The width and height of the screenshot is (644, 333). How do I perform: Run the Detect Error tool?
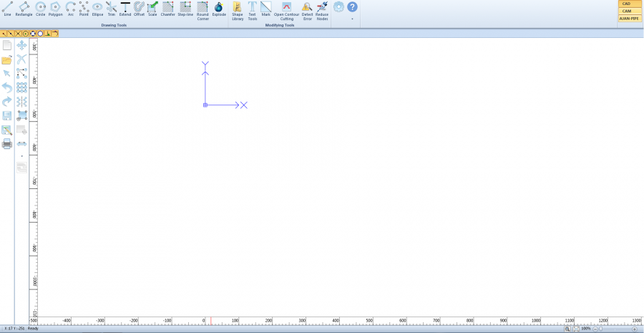click(x=307, y=9)
